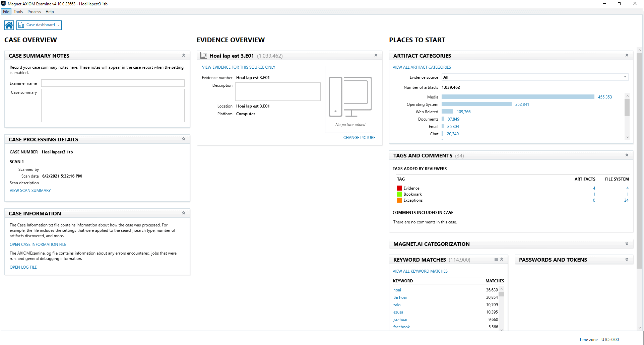The height and width of the screenshot is (345, 644).
Task: Click the Case summary text area
Action: click(113, 106)
